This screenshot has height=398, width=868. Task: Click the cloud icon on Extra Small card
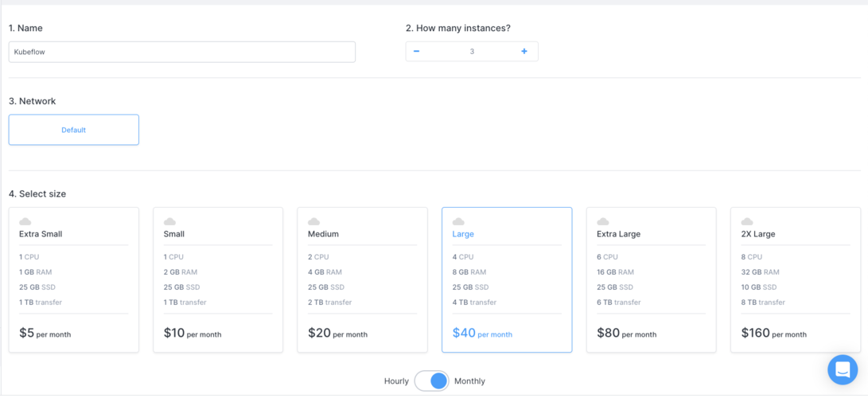point(25,221)
